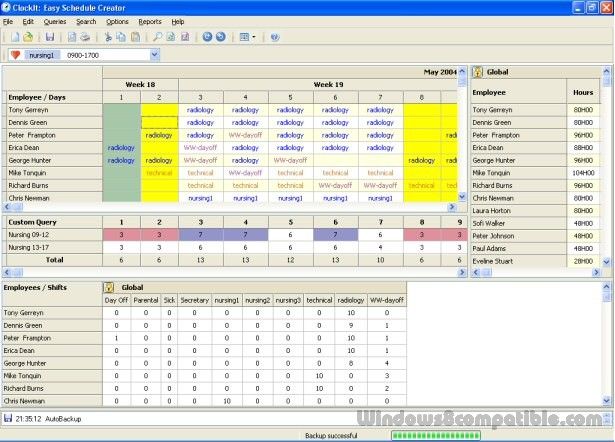Create a new schedule file

click(15, 37)
